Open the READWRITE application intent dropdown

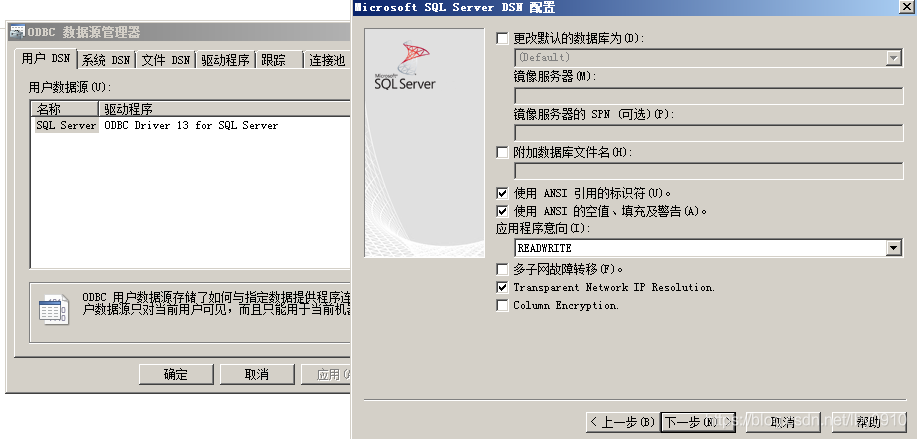[893, 248]
